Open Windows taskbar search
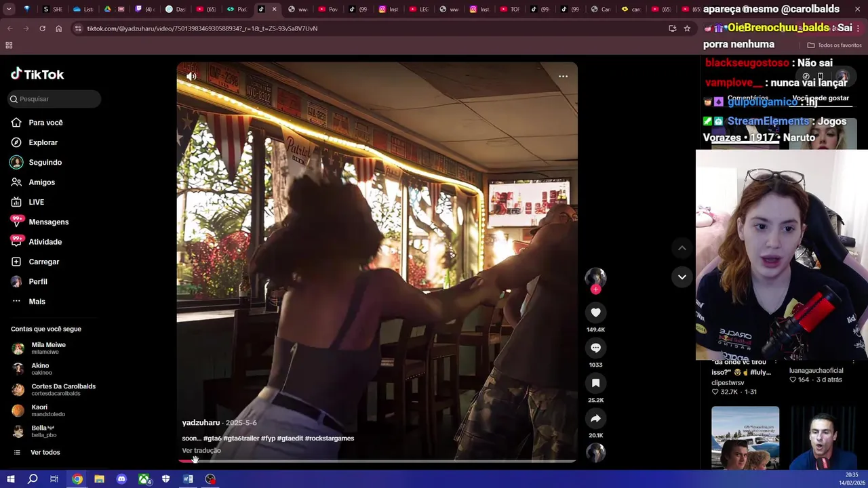This screenshot has height=488, width=868. pyautogui.click(x=33, y=479)
